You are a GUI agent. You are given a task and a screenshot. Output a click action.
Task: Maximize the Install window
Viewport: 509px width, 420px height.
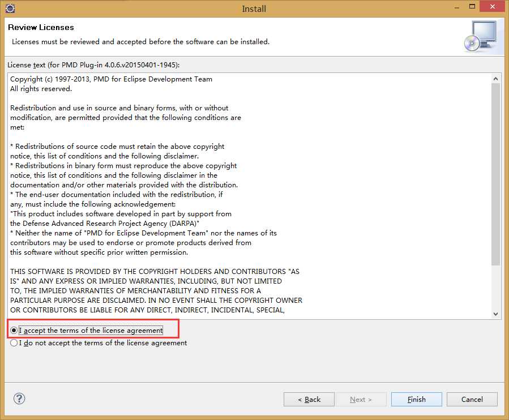pos(472,6)
